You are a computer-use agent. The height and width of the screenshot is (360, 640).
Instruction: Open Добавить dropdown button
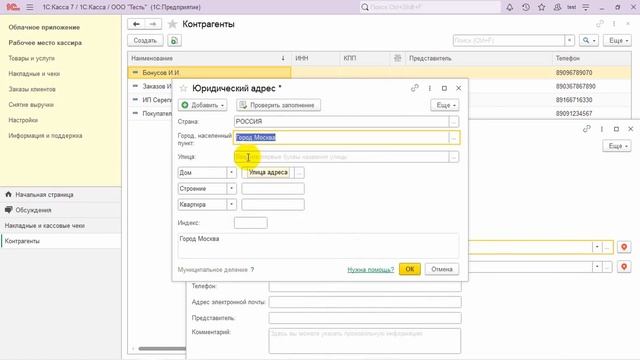coord(203,105)
